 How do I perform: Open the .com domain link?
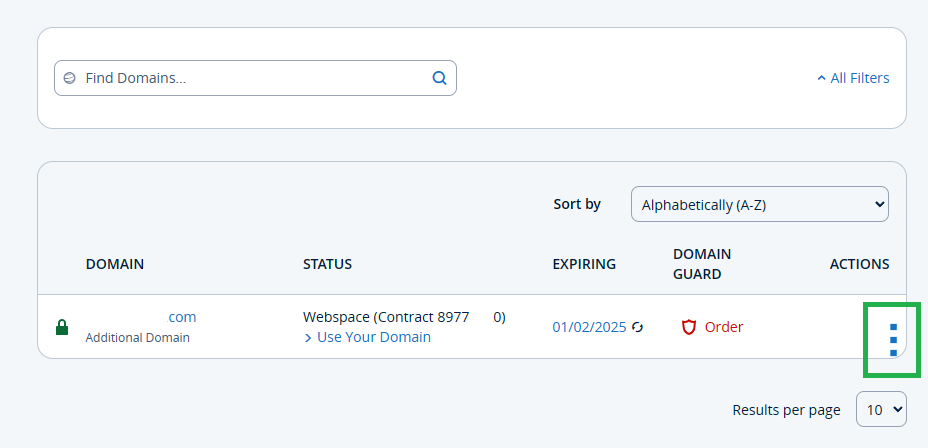[182, 317]
